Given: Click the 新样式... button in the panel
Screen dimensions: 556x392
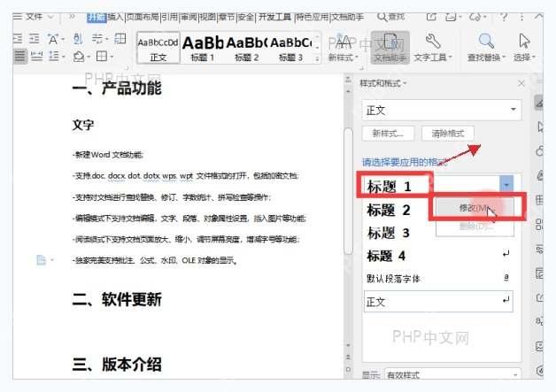Looking at the screenshot, I should [x=388, y=134].
